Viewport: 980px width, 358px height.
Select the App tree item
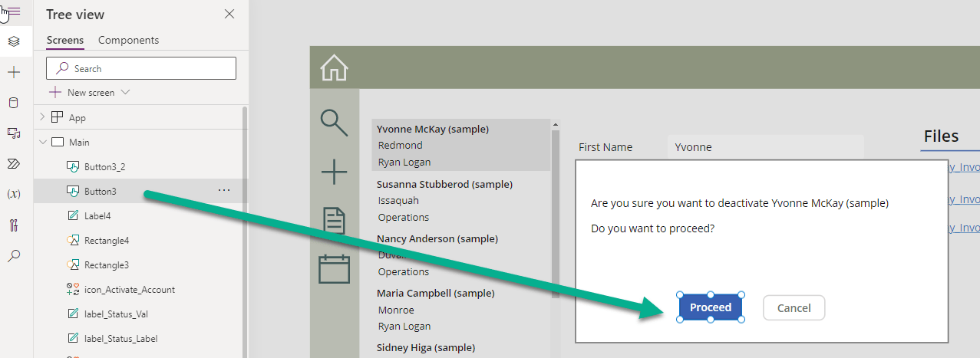78,118
